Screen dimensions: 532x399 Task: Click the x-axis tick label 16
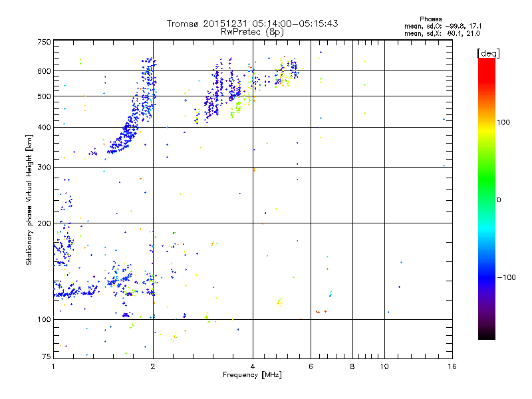click(452, 366)
